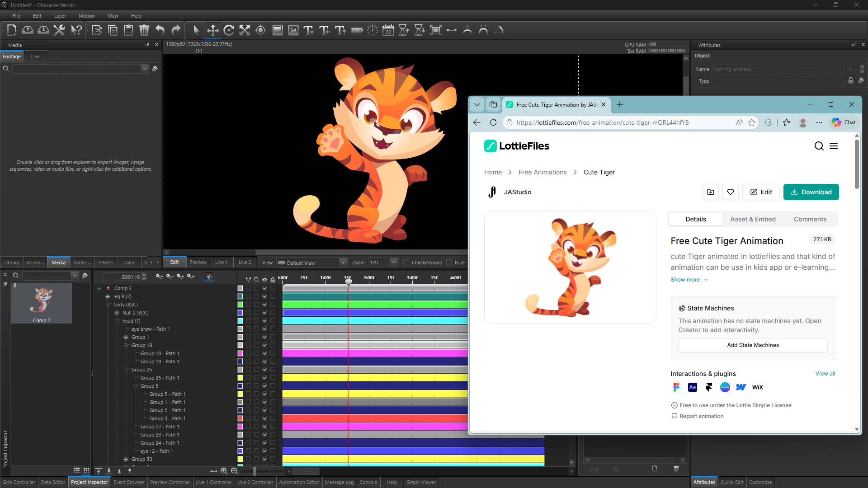This screenshot has height=488, width=868.
Task: Open the Zoom 120 dropdown arrow
Action: point(393,263)
